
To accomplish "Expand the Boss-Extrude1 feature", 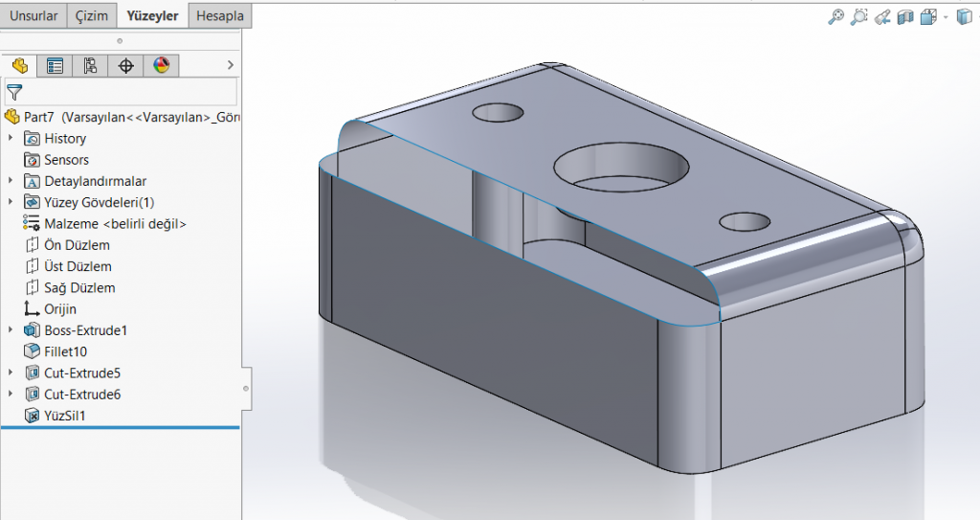I will pyautogui.click(x=10, y=329).
